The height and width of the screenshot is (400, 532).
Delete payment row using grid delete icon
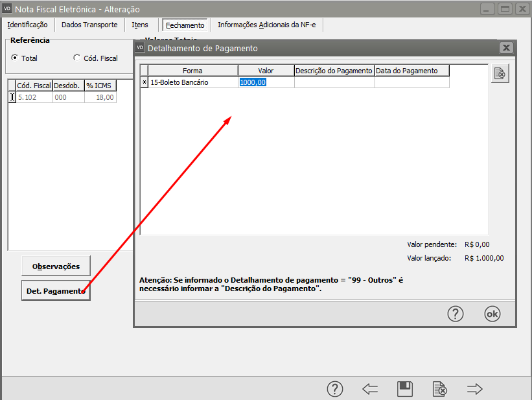tap(500, 74)
